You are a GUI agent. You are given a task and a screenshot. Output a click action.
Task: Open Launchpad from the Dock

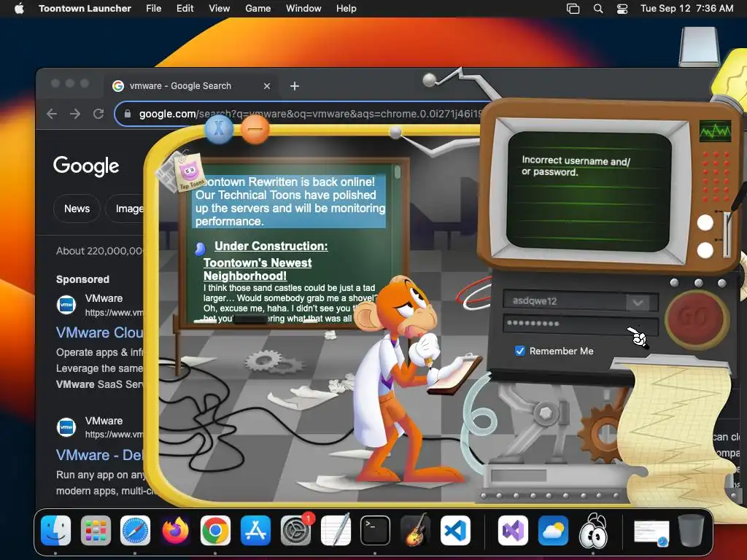(96, 531)
